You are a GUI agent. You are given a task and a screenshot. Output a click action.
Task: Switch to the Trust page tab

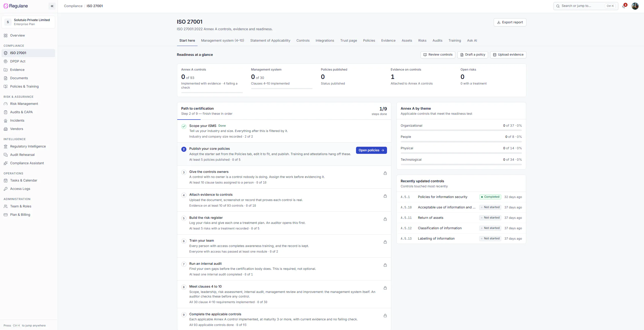coord(348,41)
